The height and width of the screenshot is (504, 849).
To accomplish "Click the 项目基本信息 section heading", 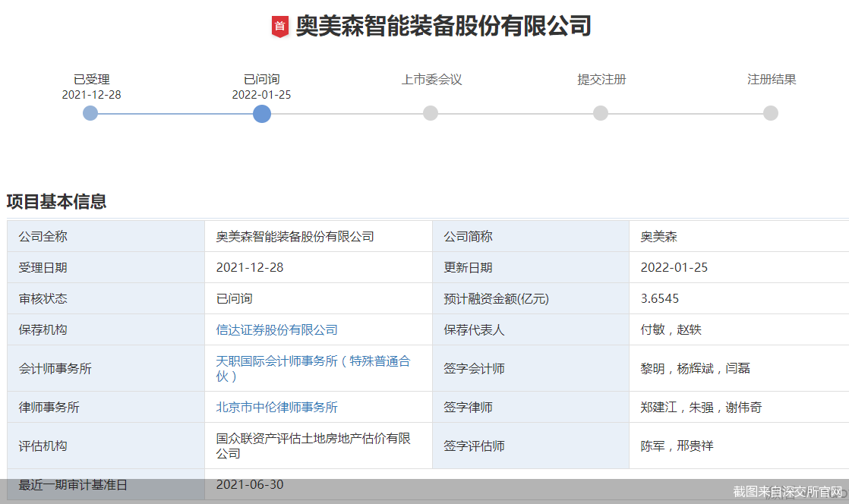I will (x=56, y=201).
